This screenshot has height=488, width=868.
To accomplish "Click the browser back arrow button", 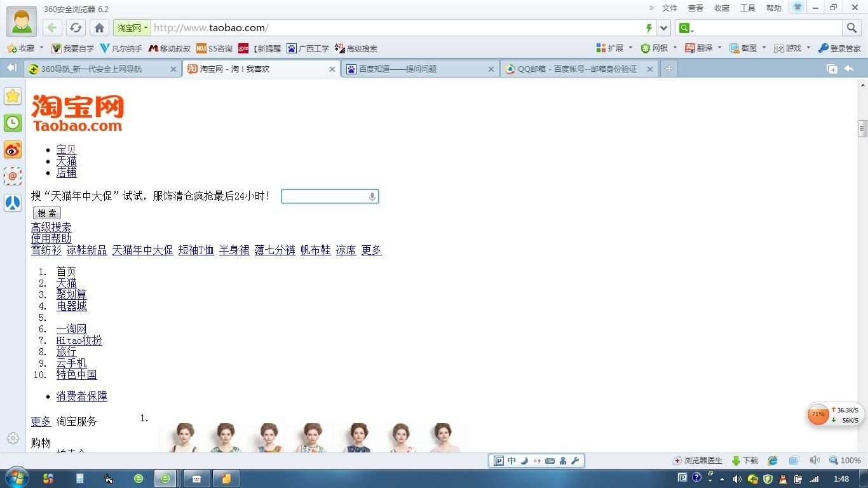I will click(x=52, y=28).
